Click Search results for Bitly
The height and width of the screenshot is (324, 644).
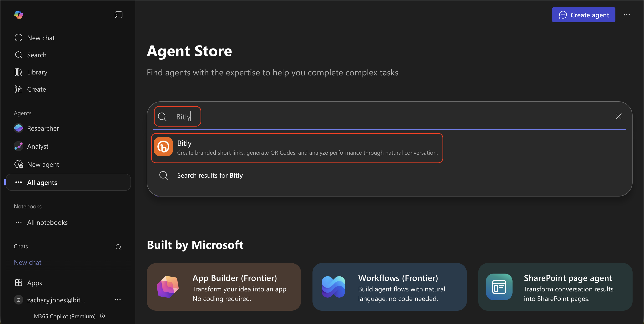coord(210,176)
